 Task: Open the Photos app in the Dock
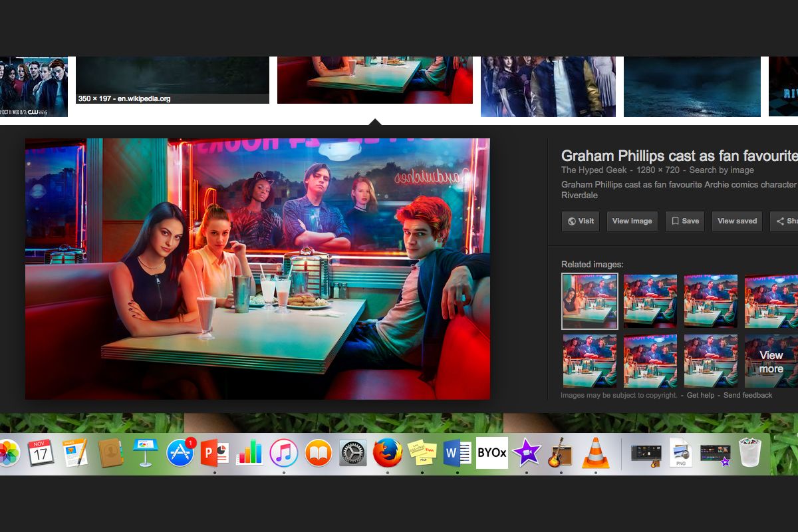click(8, 453)
